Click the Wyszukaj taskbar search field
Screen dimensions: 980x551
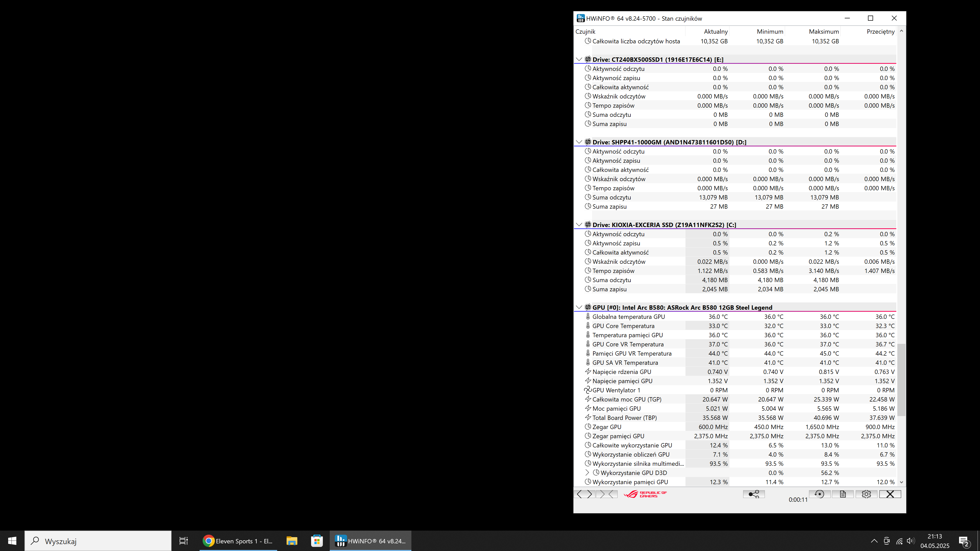coord(98,541)
